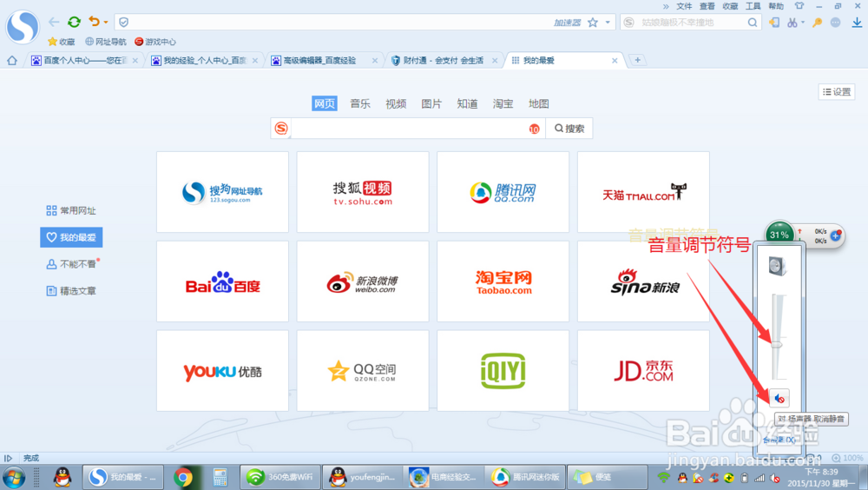Image resolution: width=868 pixels, height=490 pixels.
Task: Open the address bar dropdown arrow
Action: click(x=608, y=23)
